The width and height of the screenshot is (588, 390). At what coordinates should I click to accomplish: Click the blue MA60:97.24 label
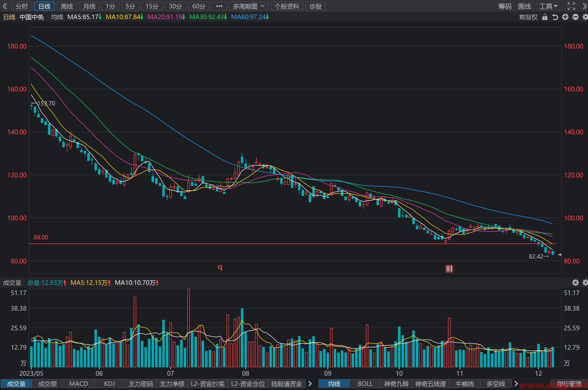250,17
